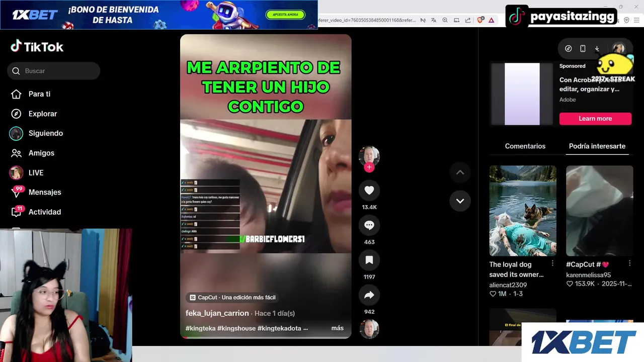Click the video player area

pyautogui.click(x=266, y=186)
